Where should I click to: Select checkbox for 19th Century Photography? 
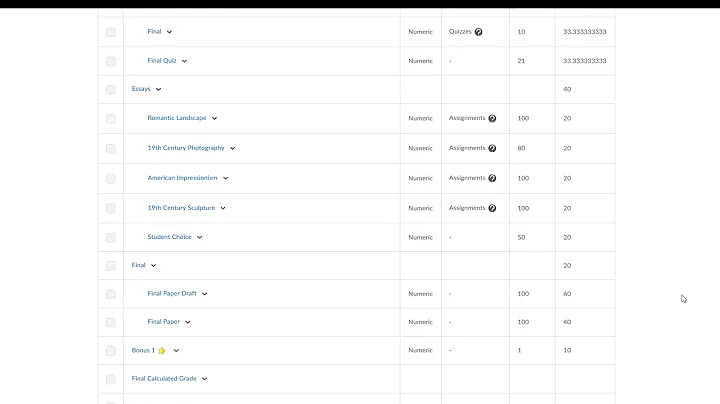[x=111, y=149]
